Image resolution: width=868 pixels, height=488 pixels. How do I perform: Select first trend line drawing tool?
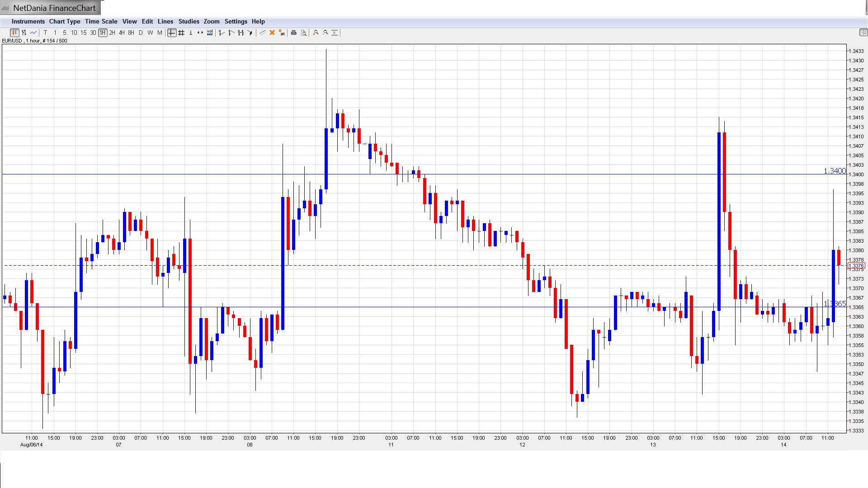pos(222,33)
